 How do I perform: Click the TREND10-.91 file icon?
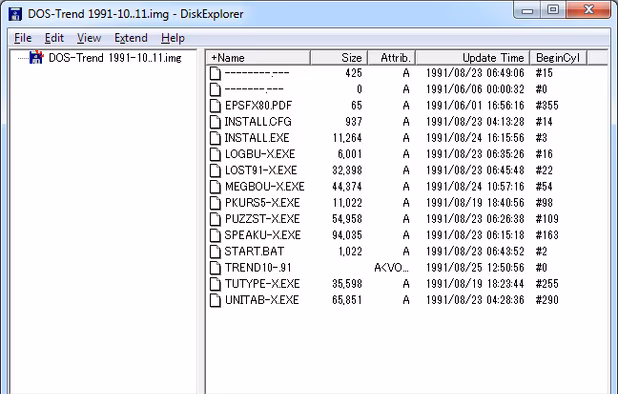tap(215, 268)
